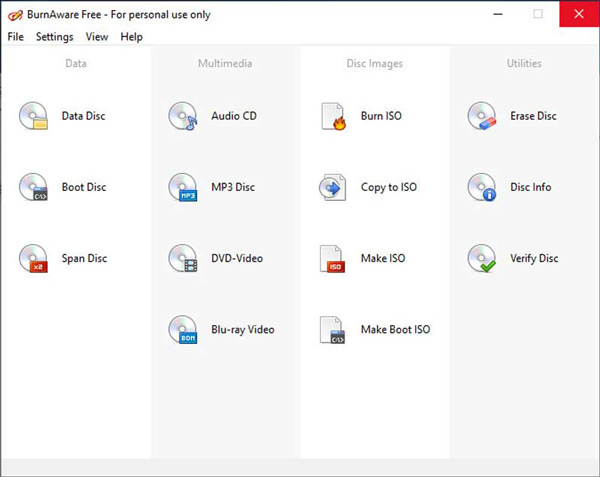Open the Disc Info icon
The height and width of the screenshot is (477, 600).
[482, 187]
